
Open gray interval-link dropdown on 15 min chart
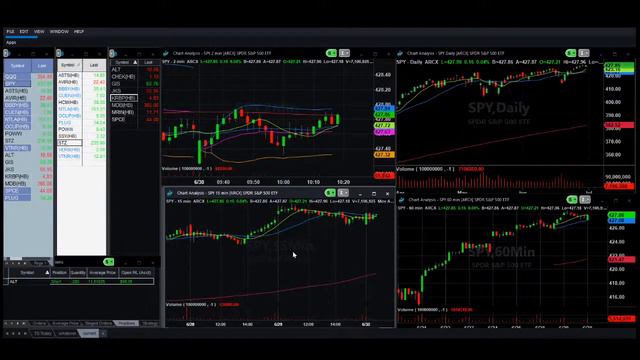pyautogui.click(x=343, y=193)
